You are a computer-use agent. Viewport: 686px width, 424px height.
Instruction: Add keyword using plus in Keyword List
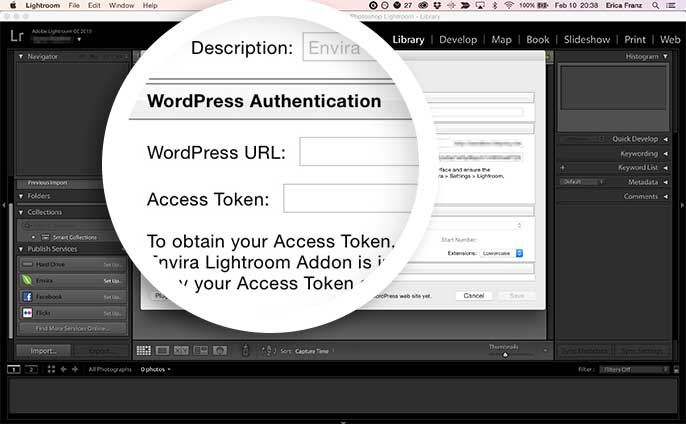[x=563, y=168]
